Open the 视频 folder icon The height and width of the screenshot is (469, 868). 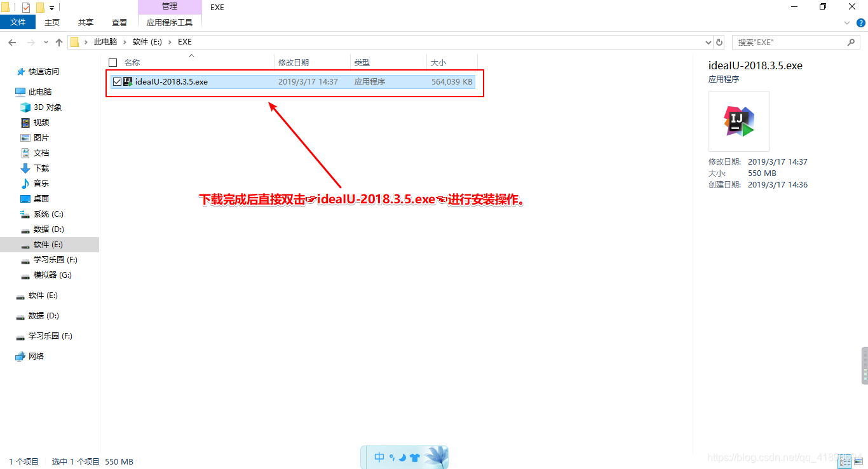(x=25, y=123)
